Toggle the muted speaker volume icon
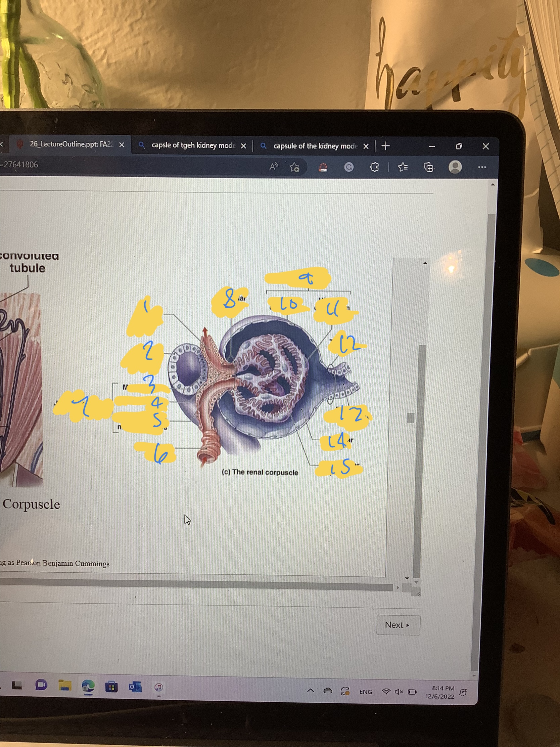Viewport: 560px width, 747px height. [399, 692]
